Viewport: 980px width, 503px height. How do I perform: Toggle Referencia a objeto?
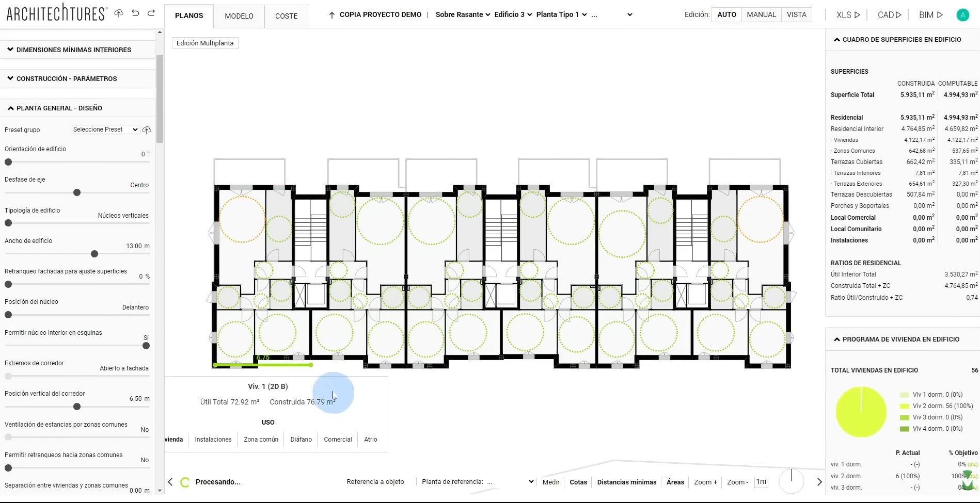(375, 482)
